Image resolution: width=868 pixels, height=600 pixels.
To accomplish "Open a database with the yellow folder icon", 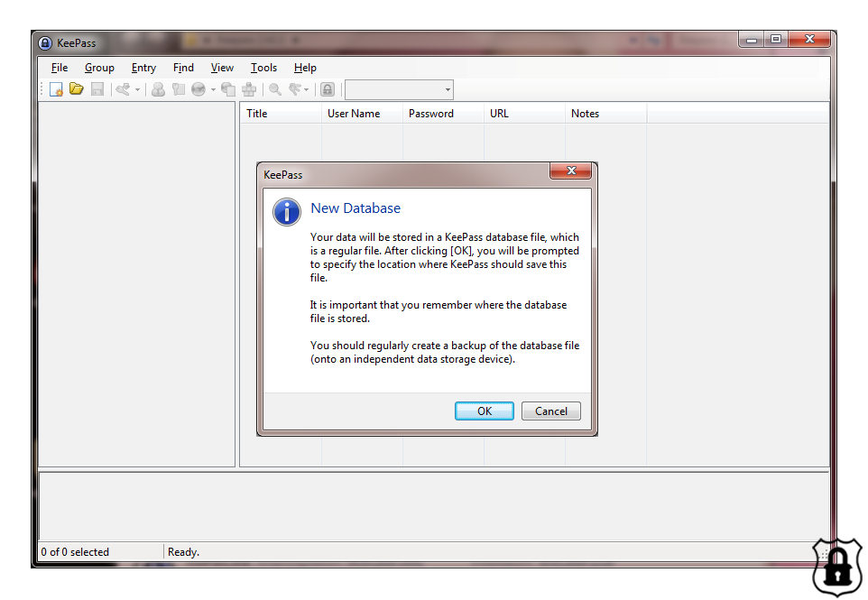I will click(77, 89).
